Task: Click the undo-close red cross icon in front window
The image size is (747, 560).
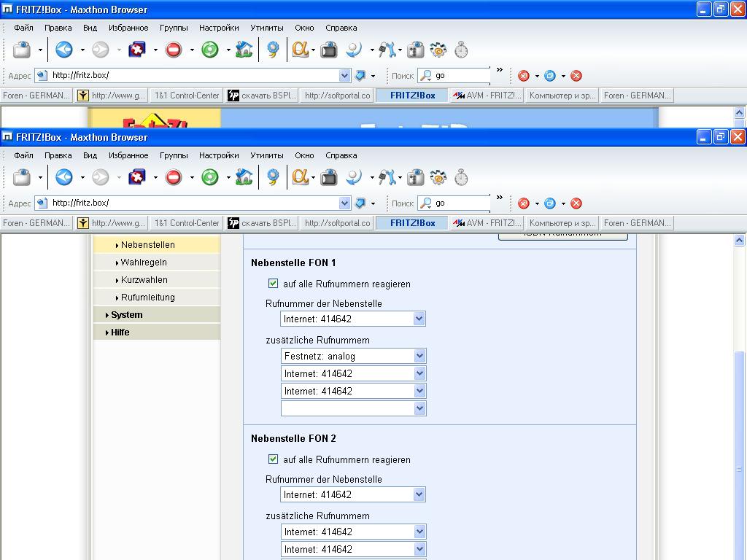Action: click(x=136, y=178)
